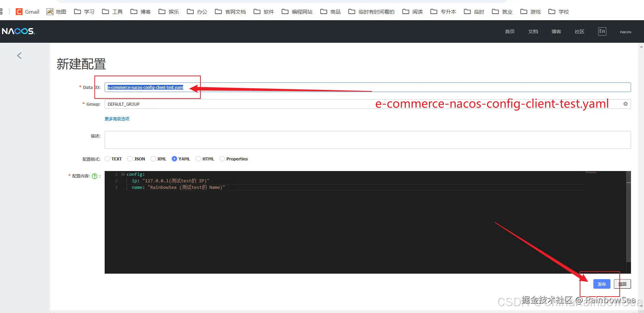The image size is (644, 313).
Task: Open the 阅读 bookmark folder
Action: click(x=412, y=12)
